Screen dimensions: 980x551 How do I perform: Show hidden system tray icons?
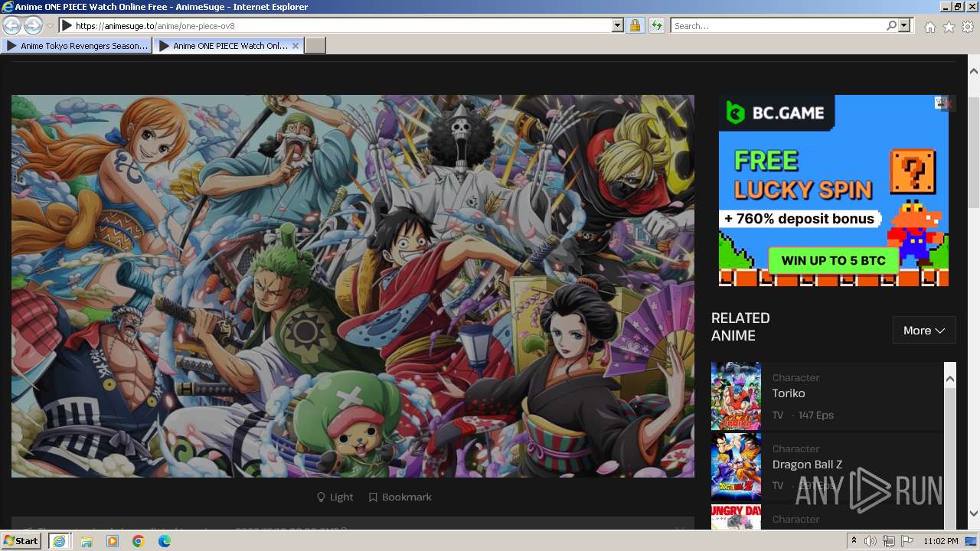click(854, 541)
